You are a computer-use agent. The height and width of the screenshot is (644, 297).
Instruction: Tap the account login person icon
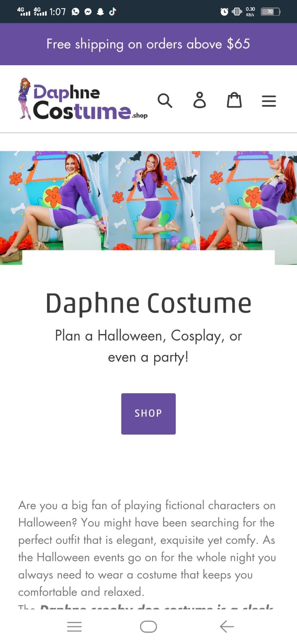point(200,100)
